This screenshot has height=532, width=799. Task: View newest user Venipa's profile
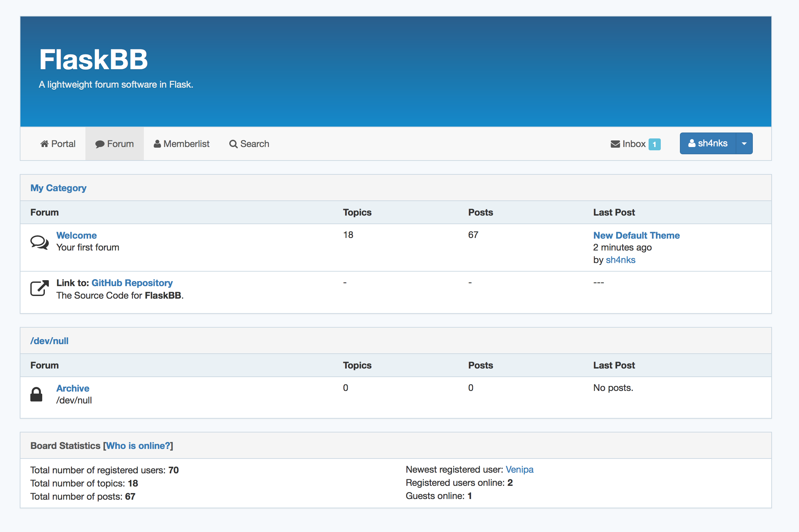(519, 469)
